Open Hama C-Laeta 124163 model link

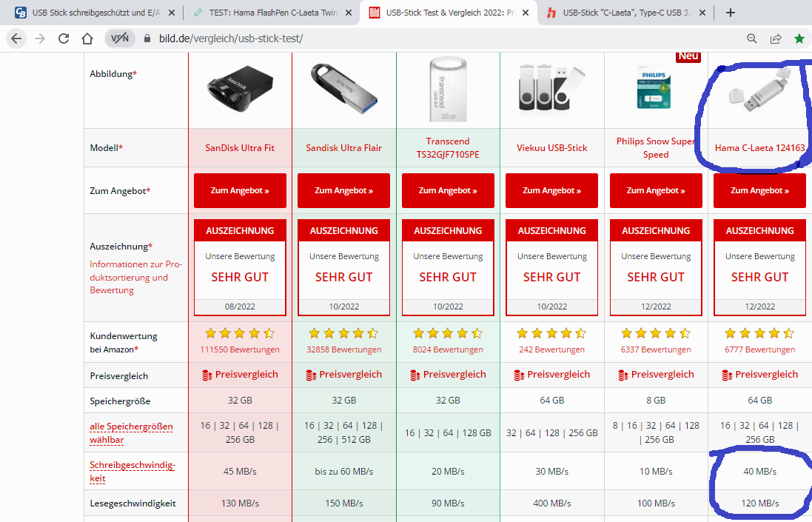[759, 147]
